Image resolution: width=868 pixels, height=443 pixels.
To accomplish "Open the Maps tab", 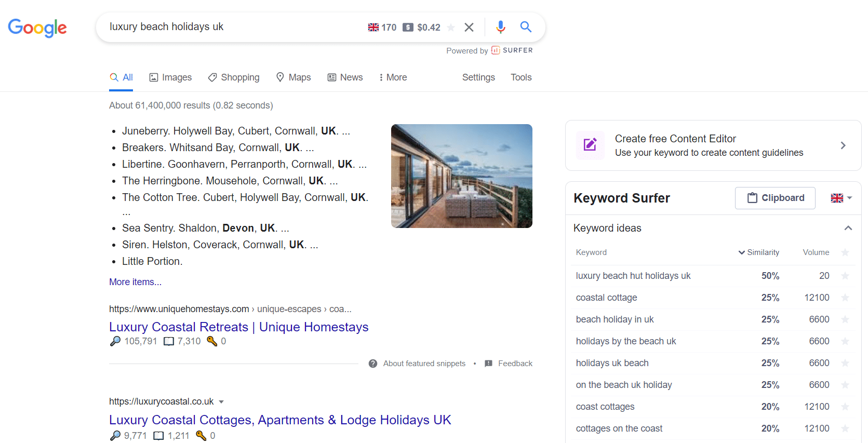I will 293,77.
